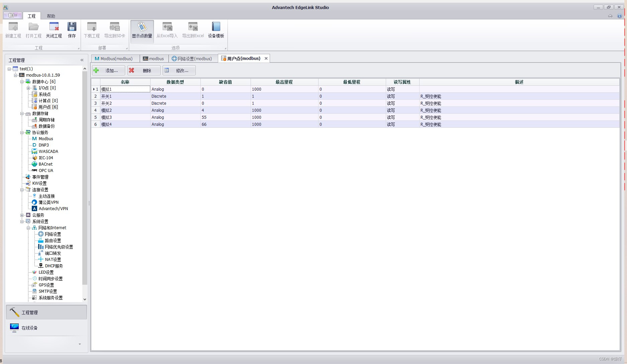This screenshot has width=627, height=364.
Task: Click the 新建工程 (New Project) icon
Action: pos(13,30)
